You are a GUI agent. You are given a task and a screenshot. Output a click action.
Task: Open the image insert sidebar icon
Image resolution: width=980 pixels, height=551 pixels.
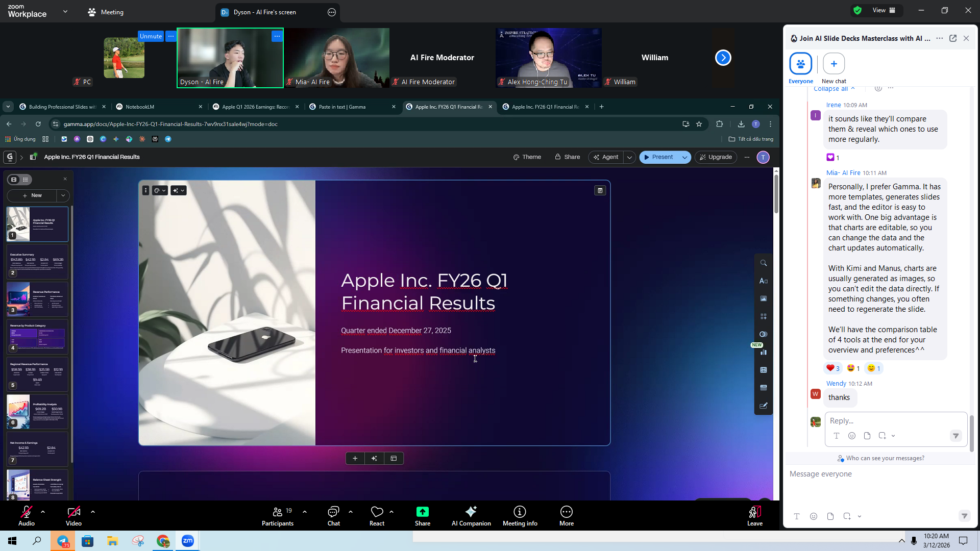[x=764, y=298]
